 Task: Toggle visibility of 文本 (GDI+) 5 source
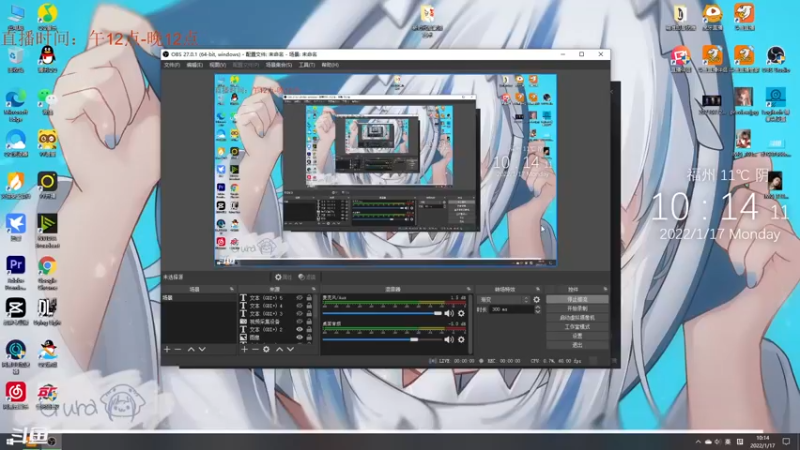click(x=299, y=297)
